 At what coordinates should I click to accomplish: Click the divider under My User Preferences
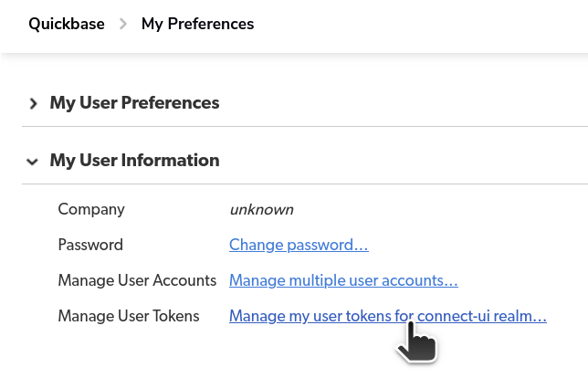click(x=305, y=126)
